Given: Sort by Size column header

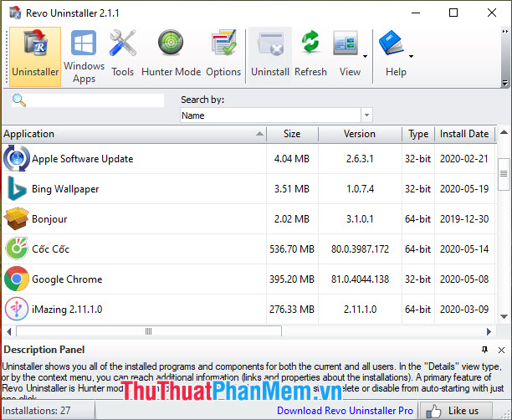Looking at the screenshot, I should (292, 134).
